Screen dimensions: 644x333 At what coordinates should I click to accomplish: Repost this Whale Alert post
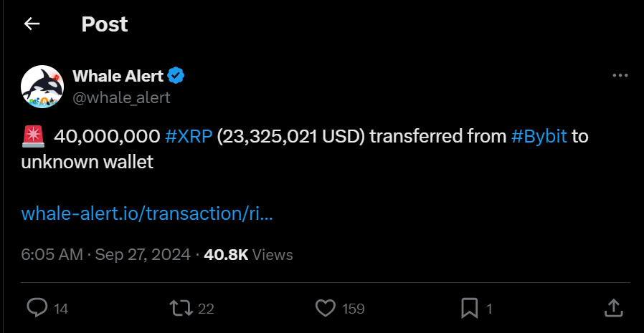[x=180, y=308]
